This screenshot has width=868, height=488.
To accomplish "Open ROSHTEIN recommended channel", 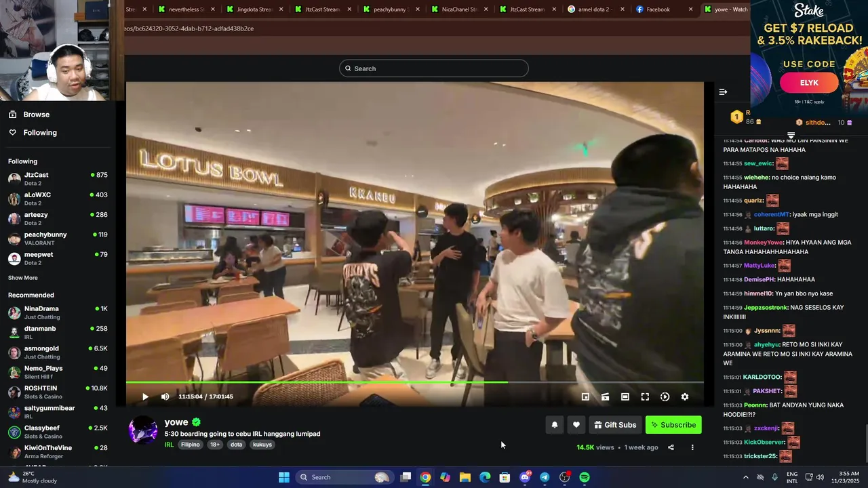I will tap(58, 392).
